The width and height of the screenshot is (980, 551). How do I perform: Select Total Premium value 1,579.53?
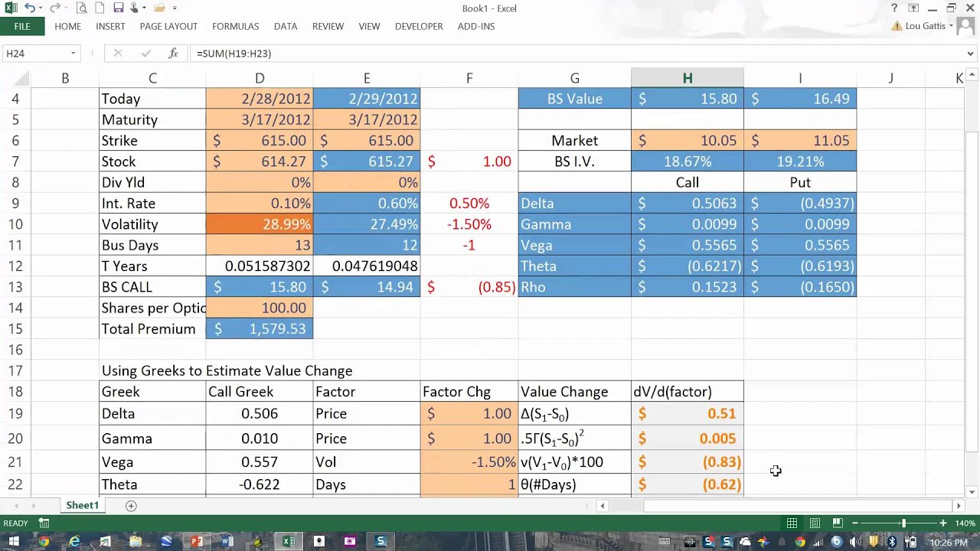(260, 329)
